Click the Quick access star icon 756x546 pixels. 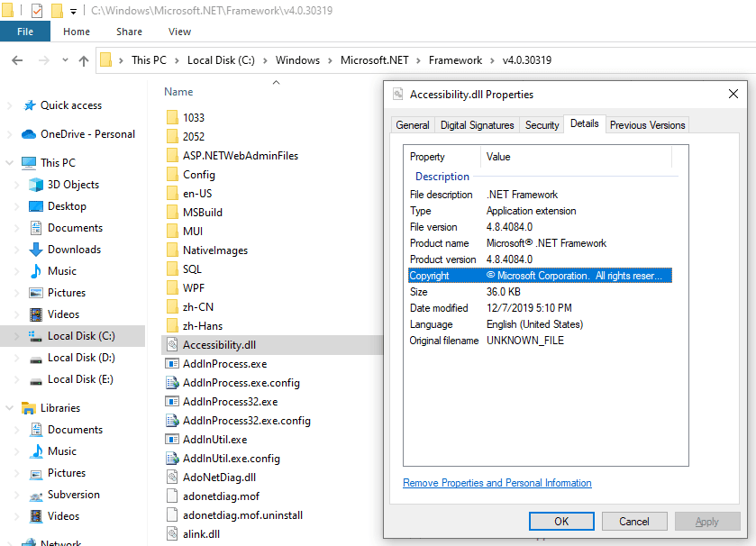30,105
